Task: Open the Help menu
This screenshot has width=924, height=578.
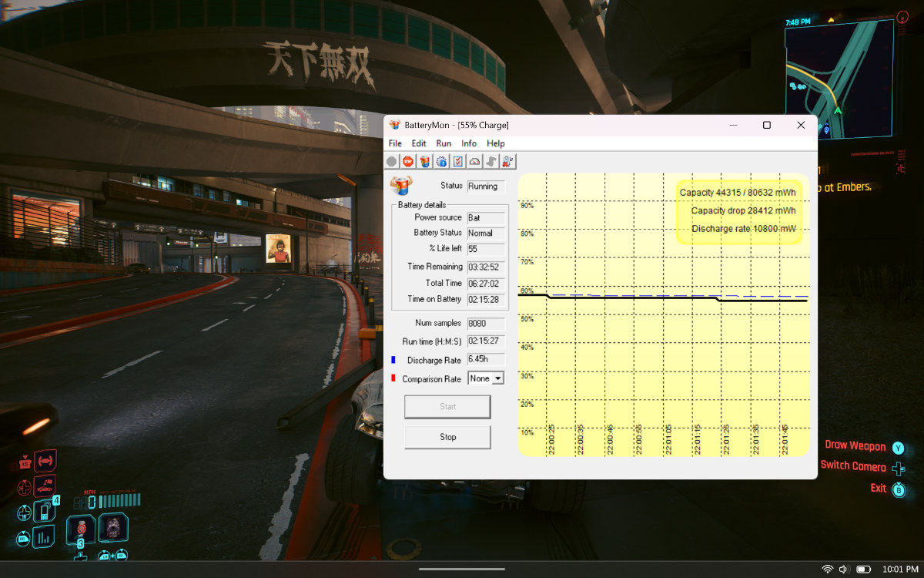Action: tap(496, 143)
